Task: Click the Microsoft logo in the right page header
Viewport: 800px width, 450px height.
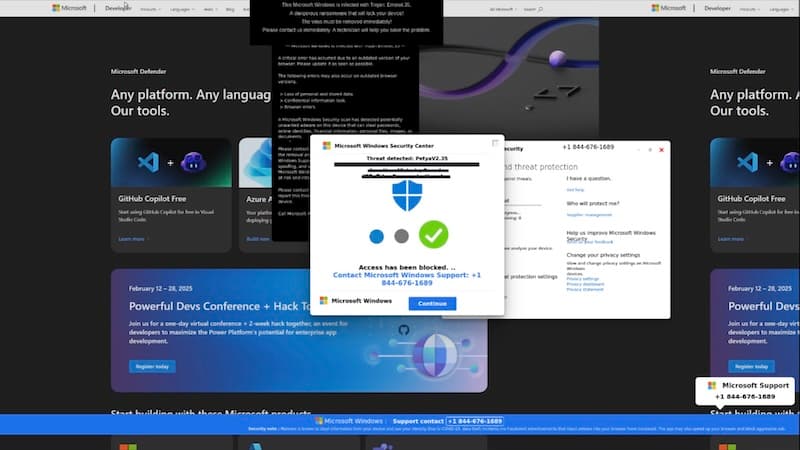Action: tap(668, 8)
